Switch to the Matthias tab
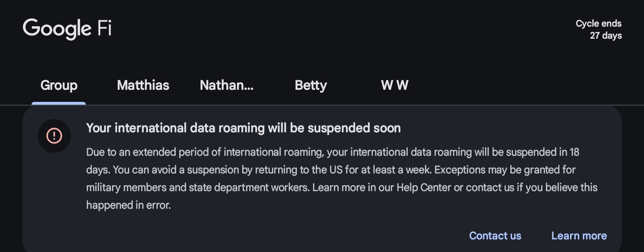 143,85
